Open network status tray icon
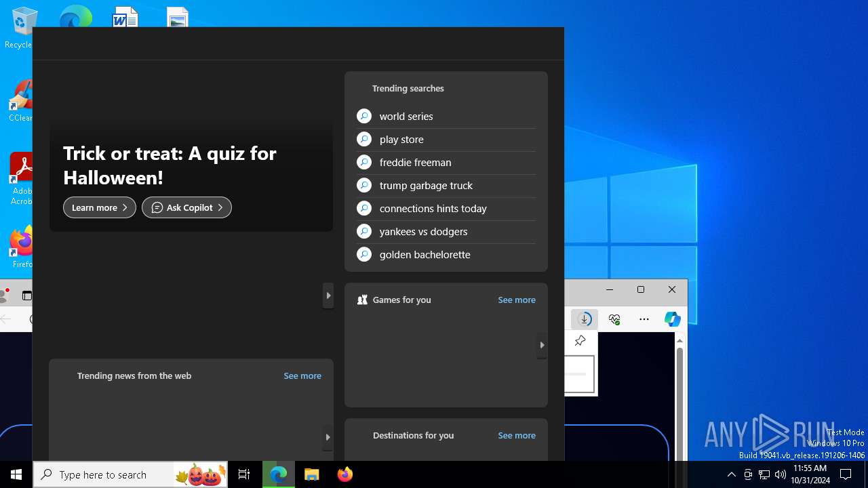868x488 pixels. pyautogui.click(x=764, y=474)
